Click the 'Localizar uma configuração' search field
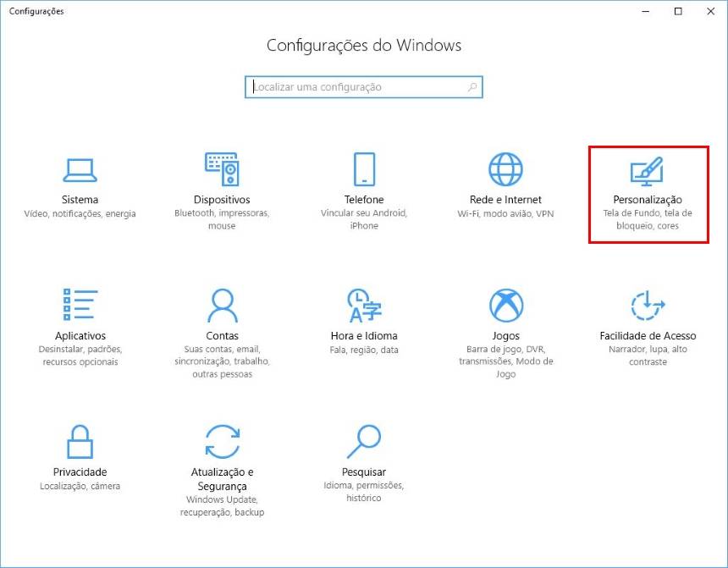728x568 pixels. [356, 87]
